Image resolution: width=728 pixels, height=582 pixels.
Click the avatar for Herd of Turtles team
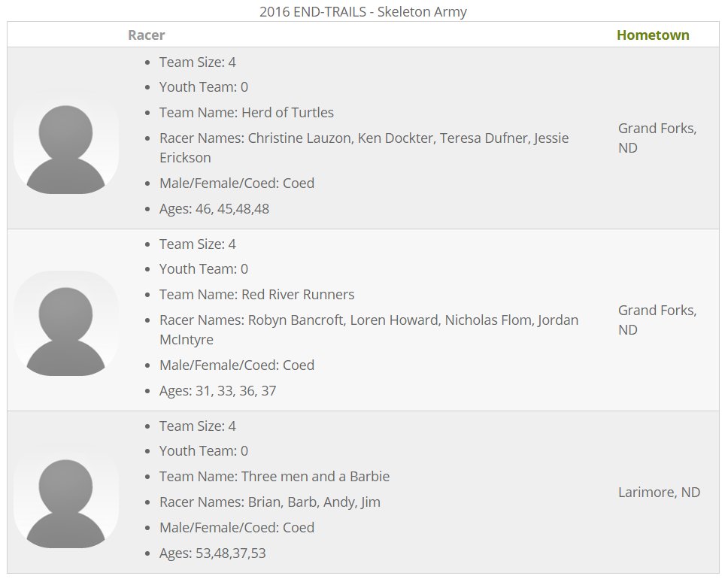tap(66, 141)
